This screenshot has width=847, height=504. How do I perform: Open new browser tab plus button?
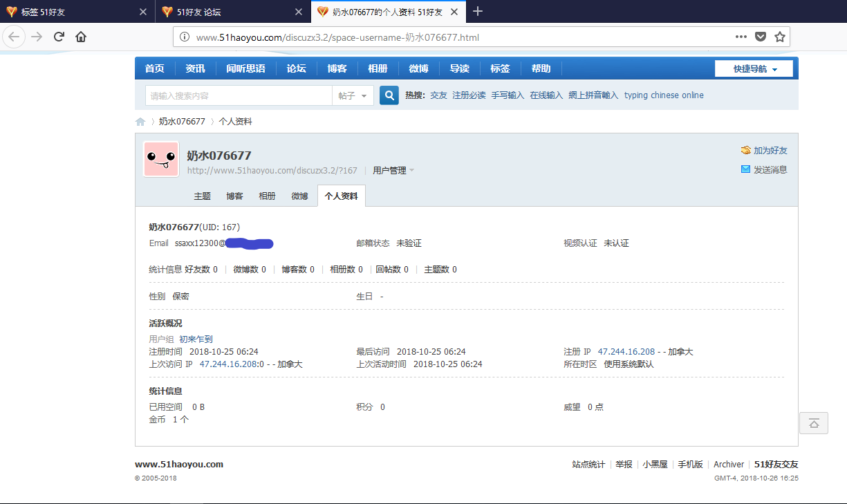click(478, 12)
